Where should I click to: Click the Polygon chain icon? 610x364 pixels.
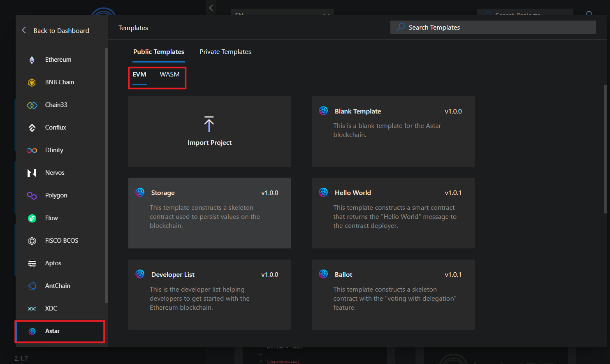pyautogui.click(x=32, y=196)
